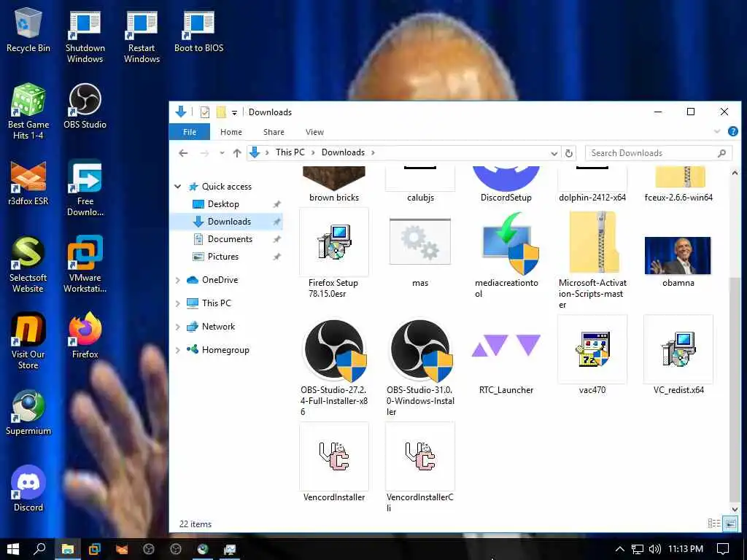Show hidden system tray icons
This screenshot has width=747, height=560.
pyautogui.click(x=619, y=549)
